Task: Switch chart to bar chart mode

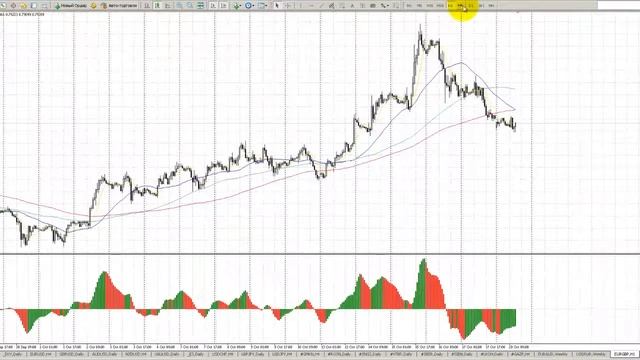Action: coord(146,6)
